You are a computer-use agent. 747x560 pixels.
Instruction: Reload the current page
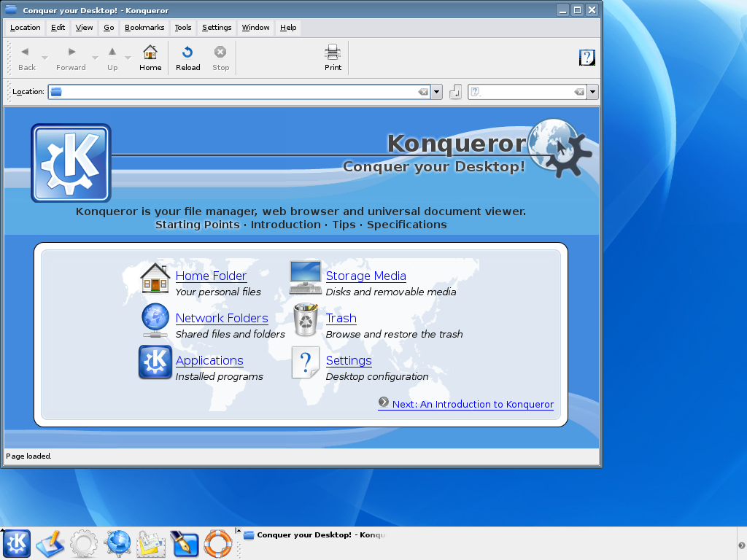tap(187, 58)
